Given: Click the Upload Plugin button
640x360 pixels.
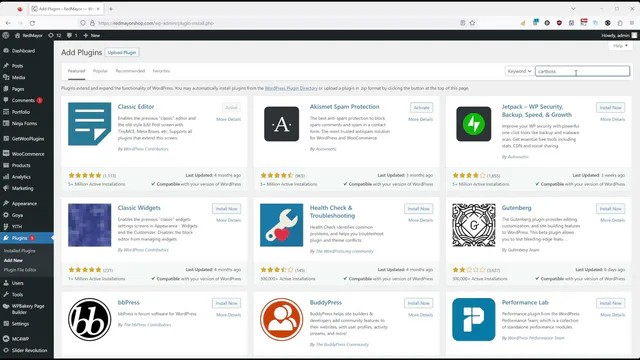Looking at the screenshot, I should click(122, 52).
